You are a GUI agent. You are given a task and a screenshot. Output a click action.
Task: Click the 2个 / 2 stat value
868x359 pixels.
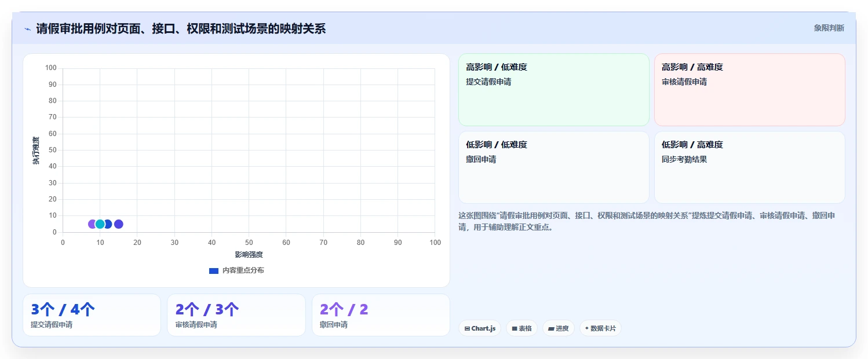pyautogui.click(x=344, y=310)
